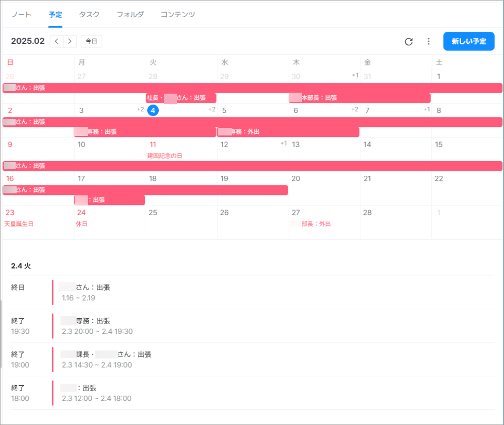Go to next month with right chevron
This screenshot has height=425, width=504.
tap(70, 41)
